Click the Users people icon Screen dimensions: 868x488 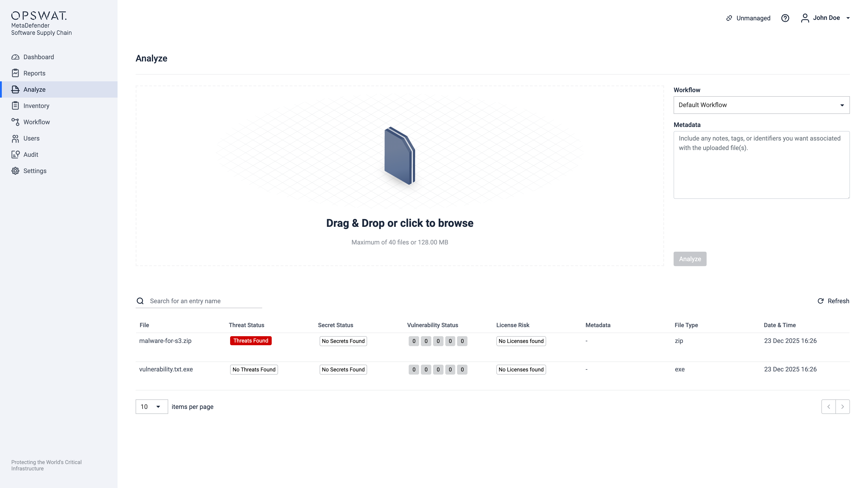pos(15,138)
